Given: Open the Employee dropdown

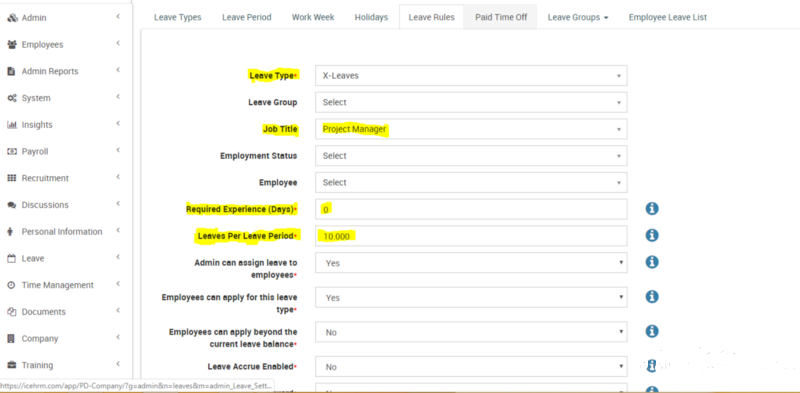Looking at the screenshot, I should [x=471, y=182].
